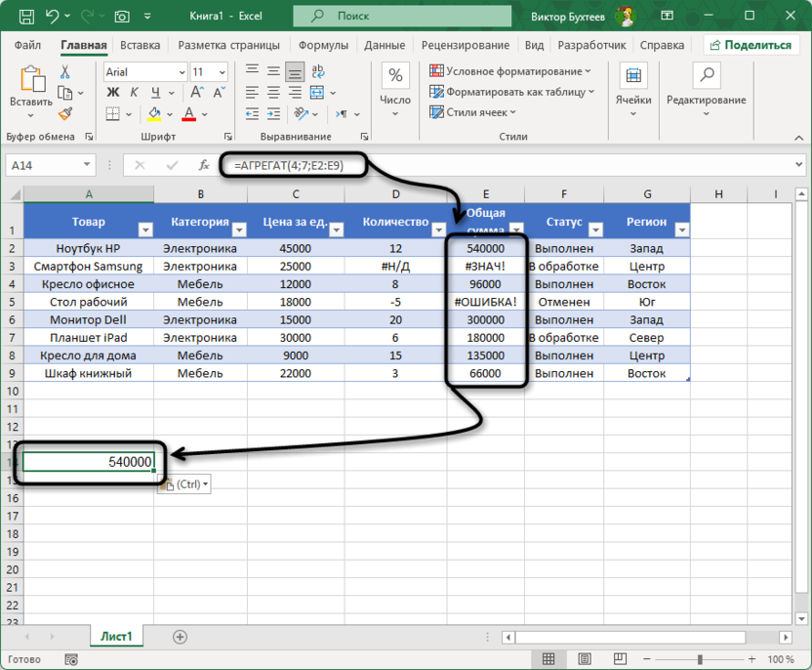Open the Ячейки cells button
The height and width of the screenshot is (670, 812).
coord(633,88)
